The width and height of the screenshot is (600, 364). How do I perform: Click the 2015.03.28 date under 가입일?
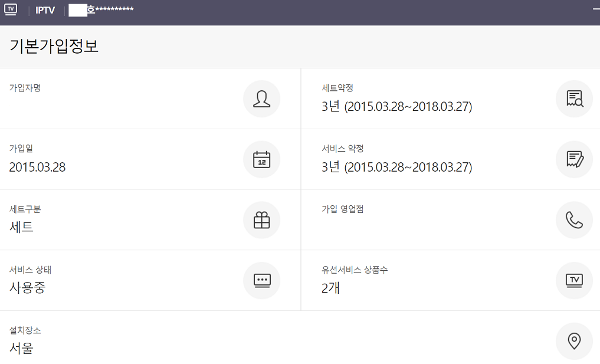[37, 168]
